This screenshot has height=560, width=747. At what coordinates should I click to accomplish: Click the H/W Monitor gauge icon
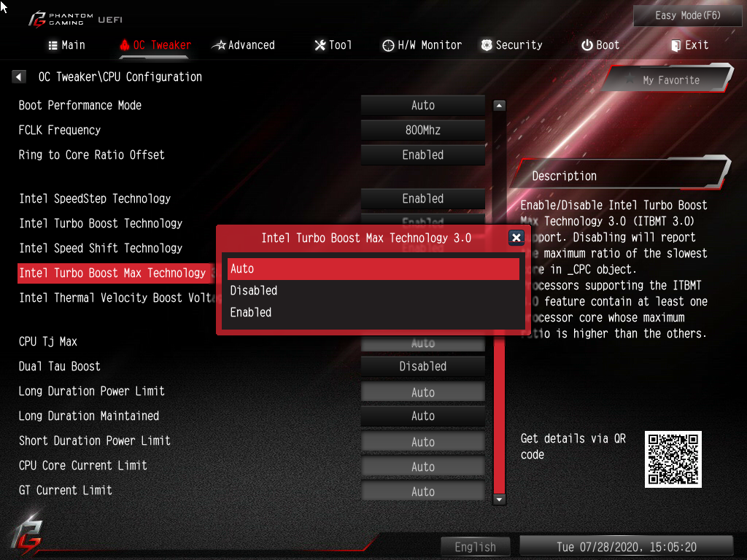(x=388, y=45)
